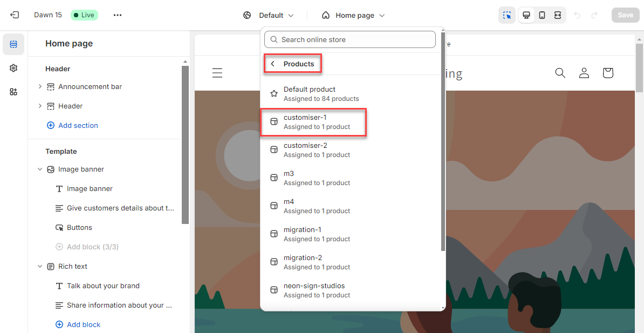644x333 pixels.
Task: Click the storefront search magnifier icon
Action: 560,73
